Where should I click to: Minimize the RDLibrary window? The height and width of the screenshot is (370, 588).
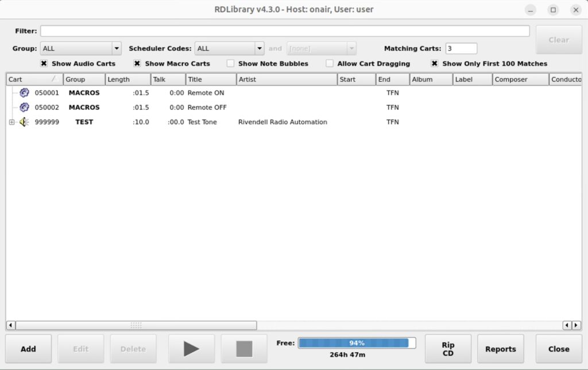click(530, 10)
